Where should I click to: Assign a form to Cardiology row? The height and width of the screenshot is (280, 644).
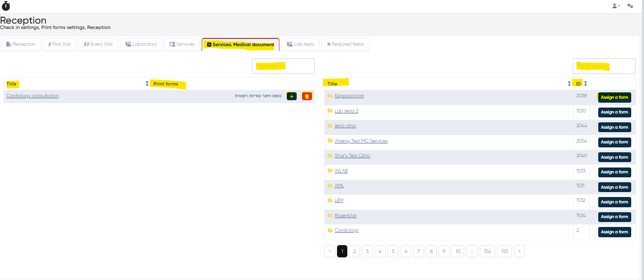tap(614, 232)
